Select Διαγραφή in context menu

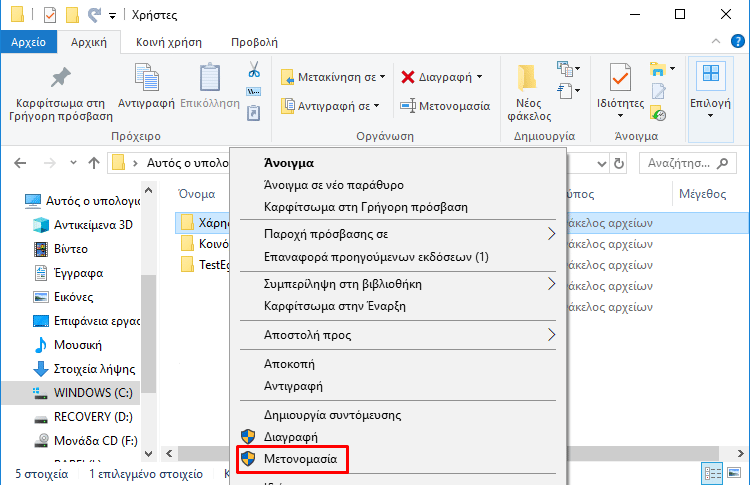397,437
